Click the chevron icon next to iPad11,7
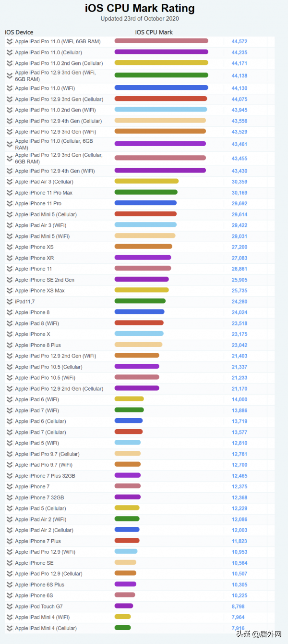Viewport: 288px width, 644px height. pos(9,301)
